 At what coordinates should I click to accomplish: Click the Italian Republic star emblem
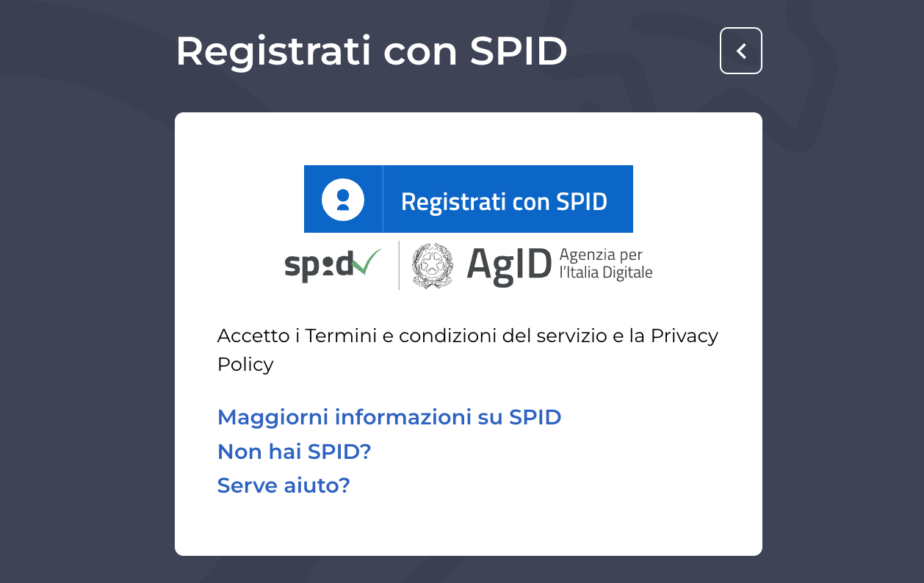click(x=433, y=265)
